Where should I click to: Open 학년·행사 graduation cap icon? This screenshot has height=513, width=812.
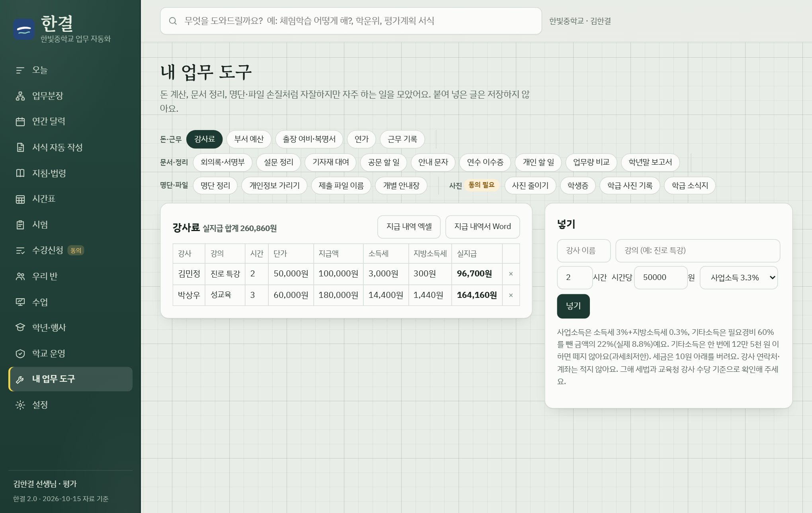pyautogui.click(x=20, y=328)
